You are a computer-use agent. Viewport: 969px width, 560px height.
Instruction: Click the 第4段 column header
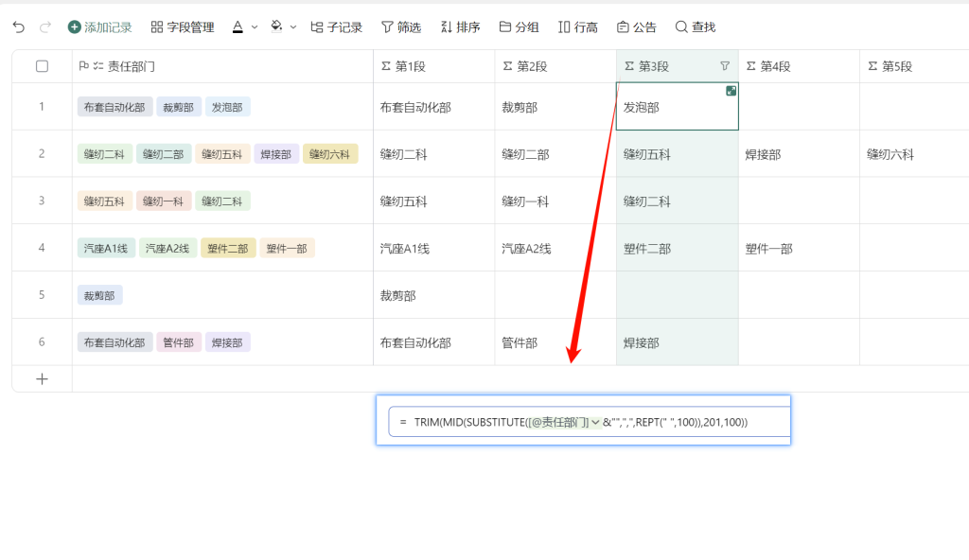[x=799, y=66]
